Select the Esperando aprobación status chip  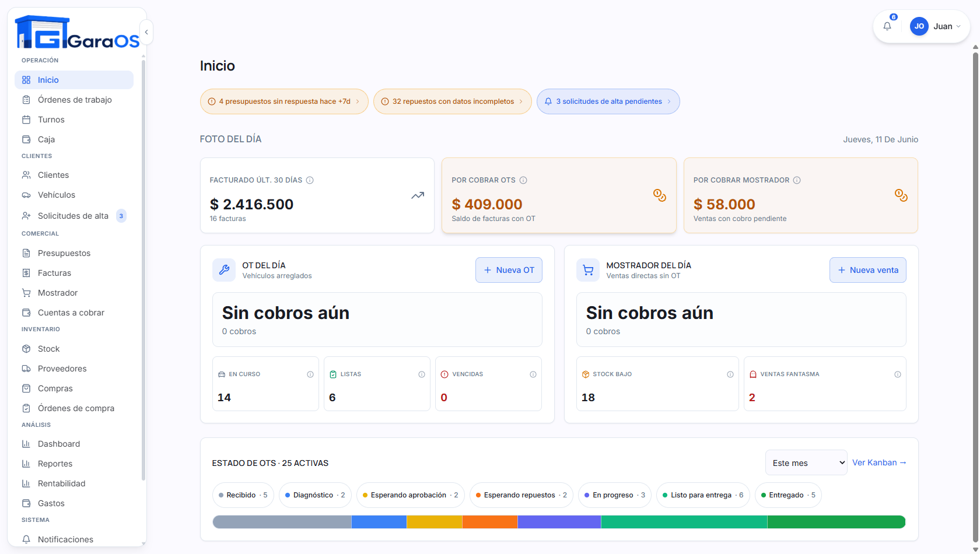411,495
